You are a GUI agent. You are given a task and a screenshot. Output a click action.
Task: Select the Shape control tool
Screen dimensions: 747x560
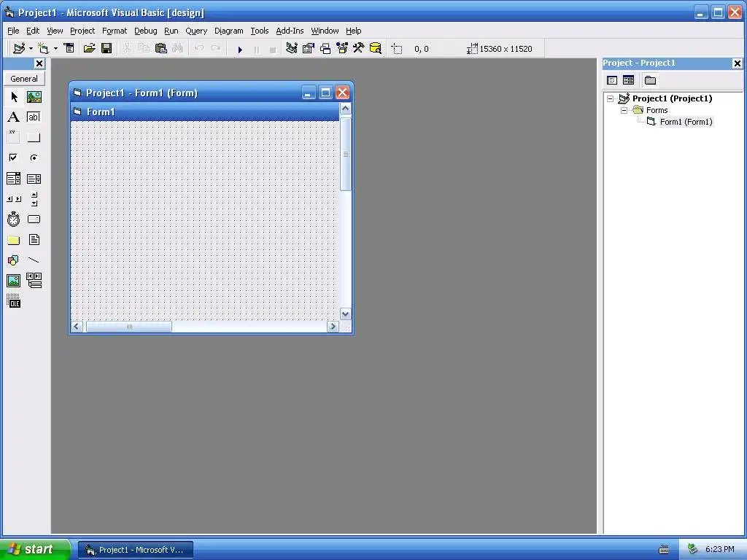(14, 260)
